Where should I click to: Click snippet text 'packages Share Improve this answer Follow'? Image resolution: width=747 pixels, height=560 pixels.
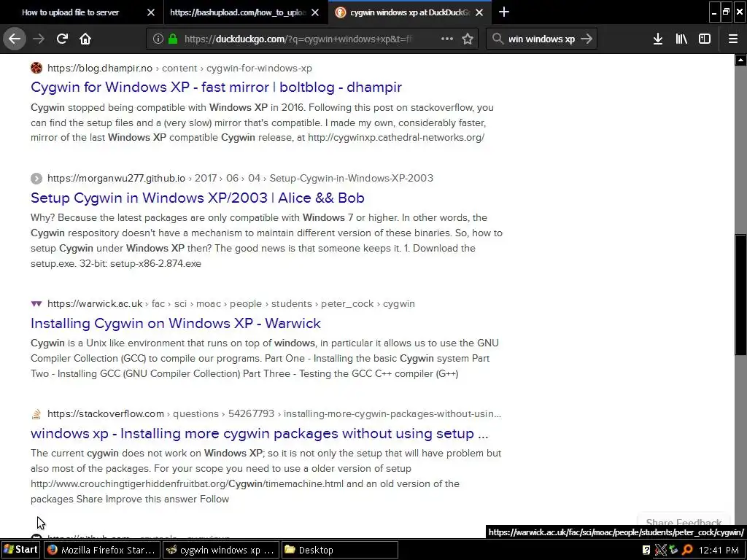click(130, 499)
